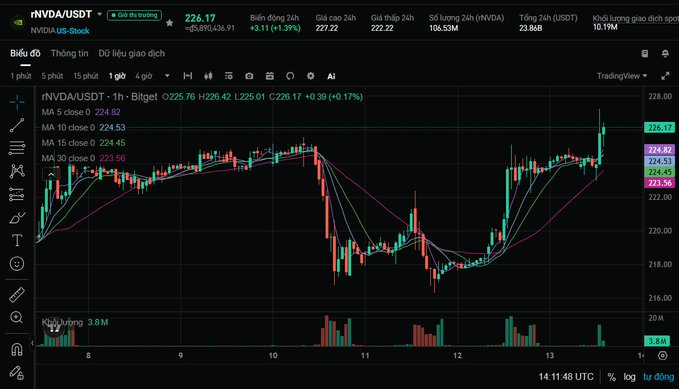Click the MA 30 close indicator legend

click(x=83, y=158)
